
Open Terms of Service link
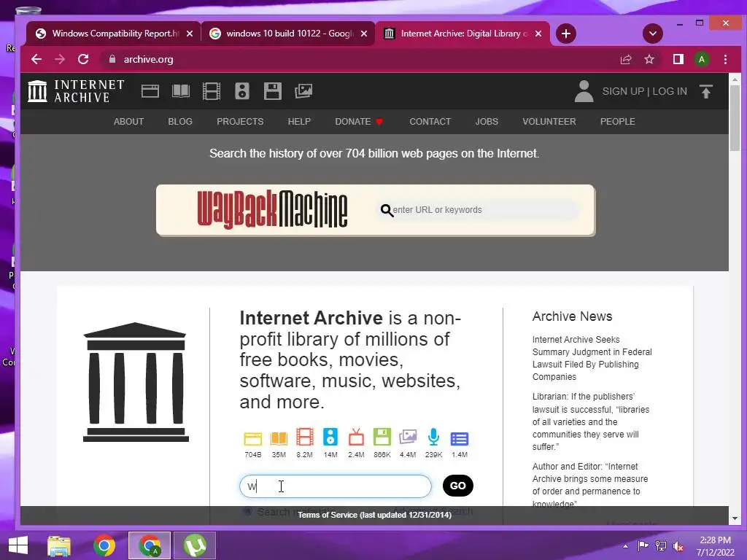[x=374, y=515]
